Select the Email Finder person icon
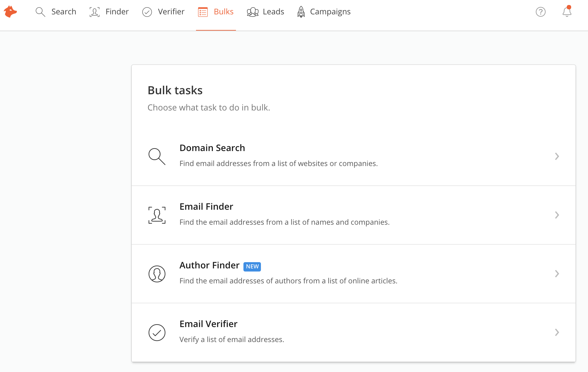 (x=157, y=215)
